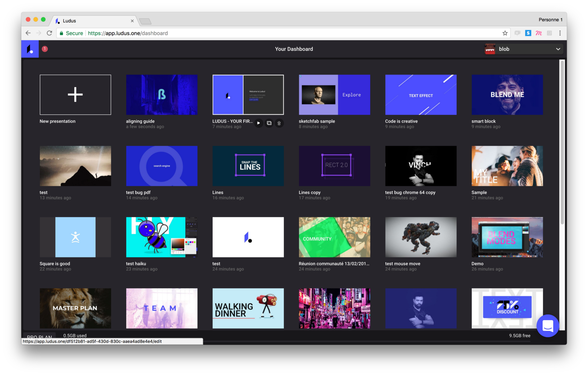Image resolution: width=588 pixels, height=375 pixels.
Task: Click the Ludus logo home icon
Action: (30, 49)
